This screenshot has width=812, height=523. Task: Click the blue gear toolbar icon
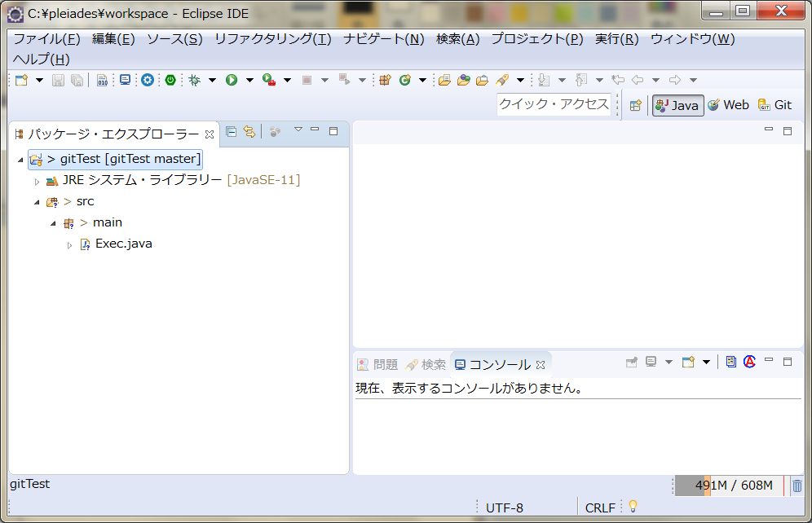(148, 80)
